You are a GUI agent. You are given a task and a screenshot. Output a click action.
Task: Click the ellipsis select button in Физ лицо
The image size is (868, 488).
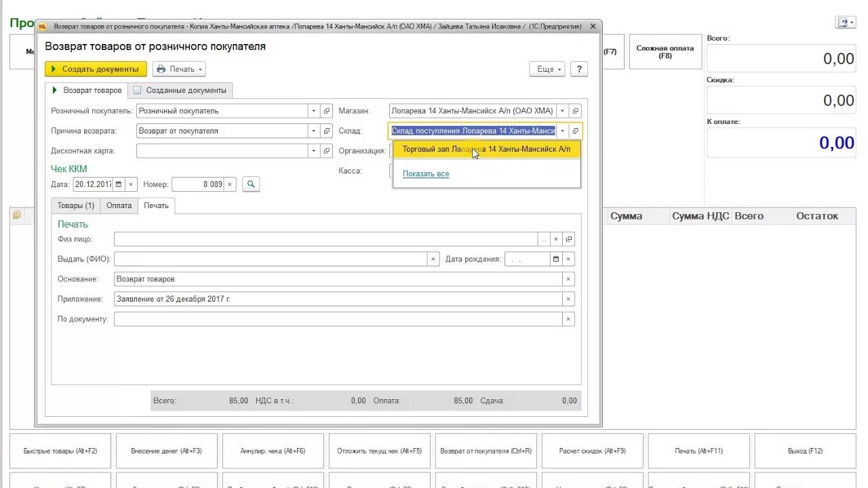[x=544, y=239]
